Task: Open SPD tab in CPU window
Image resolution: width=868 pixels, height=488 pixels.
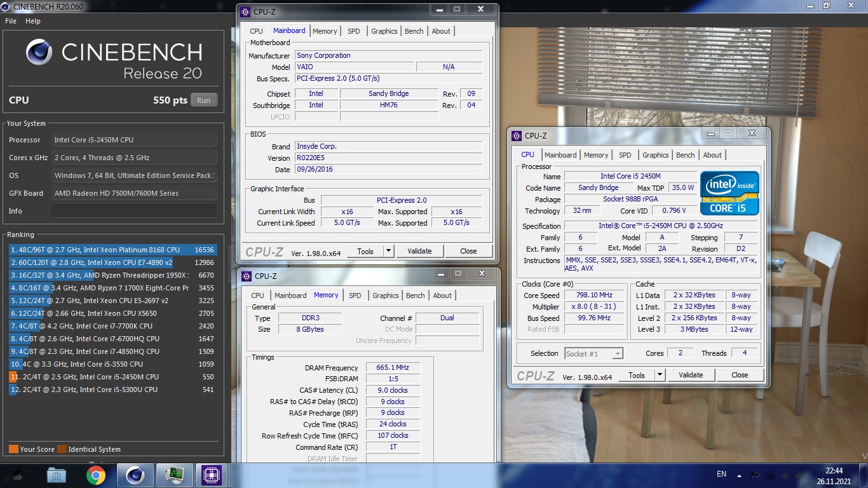Action: click(625, 155)
